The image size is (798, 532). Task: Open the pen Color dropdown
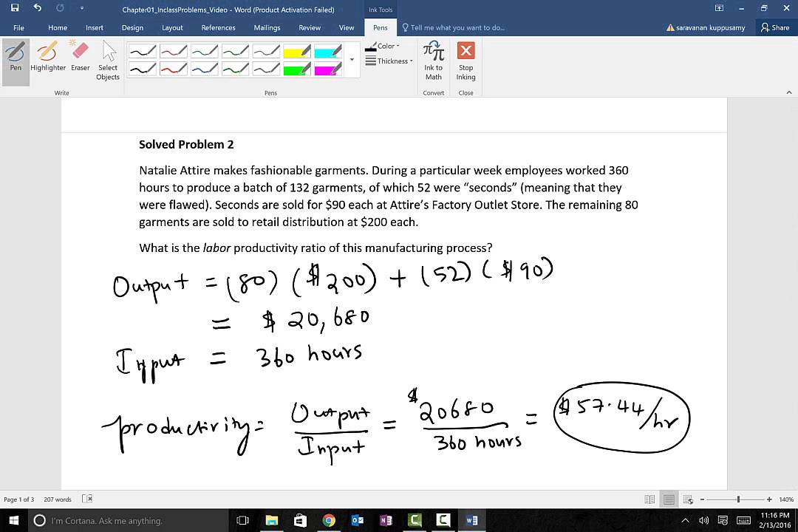point(383,46)
